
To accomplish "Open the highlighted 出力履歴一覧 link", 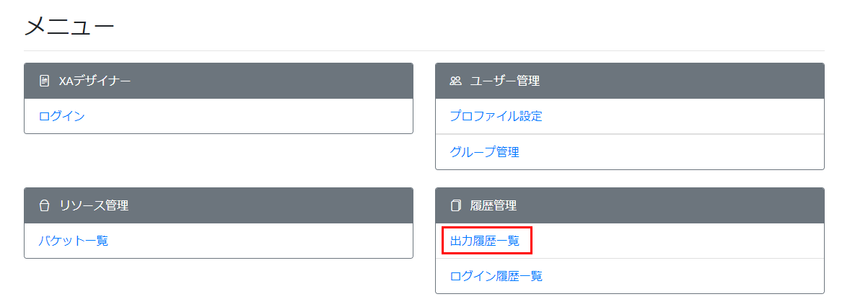I will (x=484, y=241).
